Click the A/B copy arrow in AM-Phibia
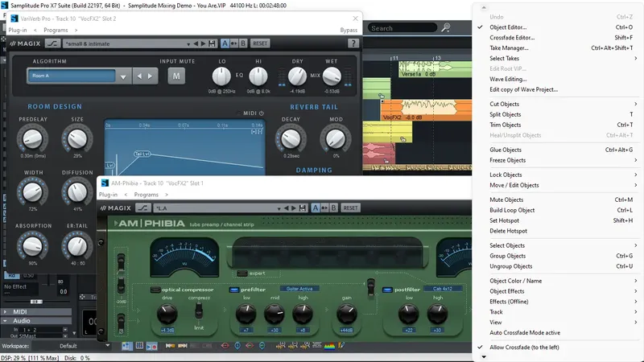 [x=324, y=208]
